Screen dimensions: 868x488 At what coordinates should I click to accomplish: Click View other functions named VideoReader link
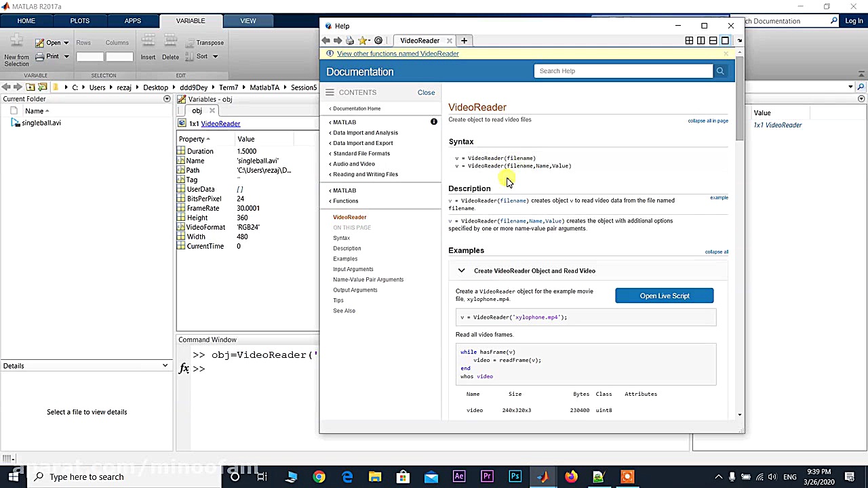tap(398, 54)
